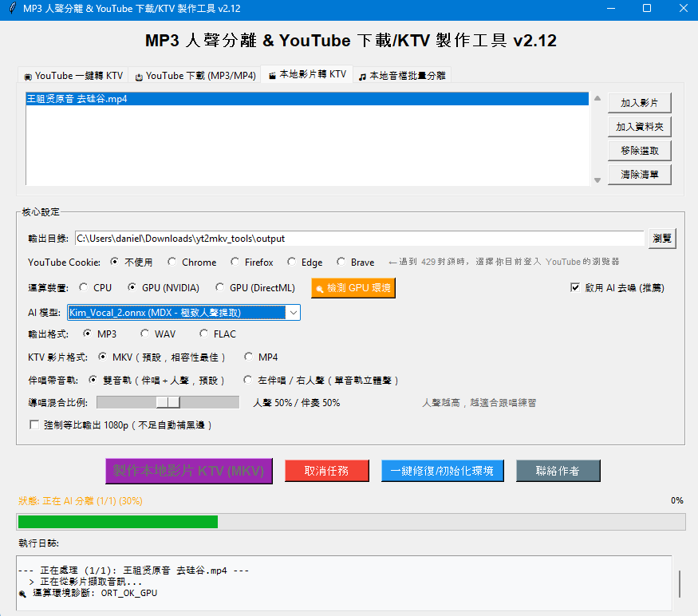
Task: Toggle the 啟用 AI 去噪 checkbox
Action: (x=575, y=287)
